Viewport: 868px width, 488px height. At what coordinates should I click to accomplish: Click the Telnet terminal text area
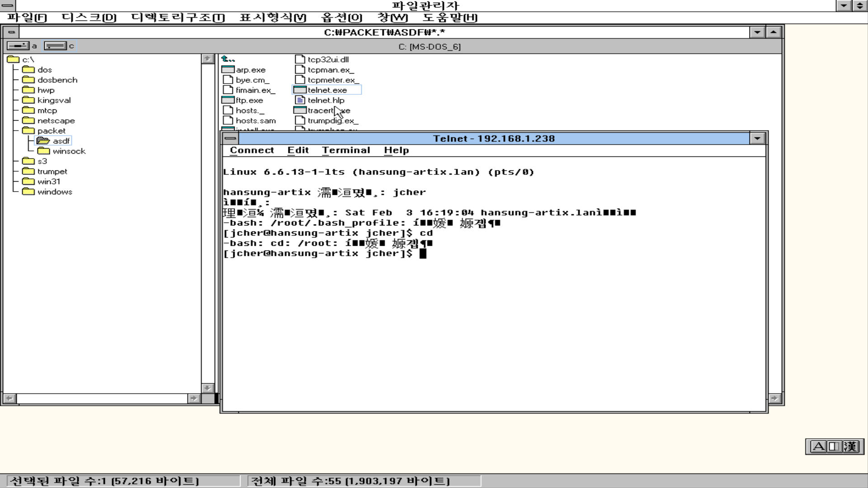coord(494,284)
